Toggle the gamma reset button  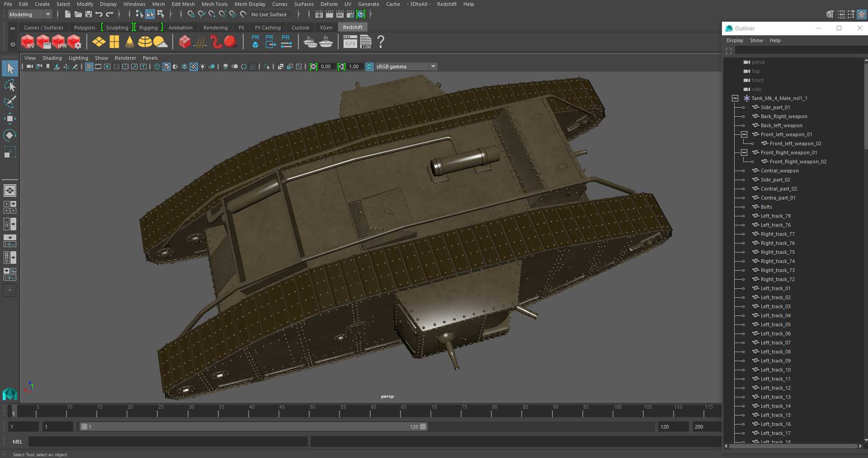(341, 67)
